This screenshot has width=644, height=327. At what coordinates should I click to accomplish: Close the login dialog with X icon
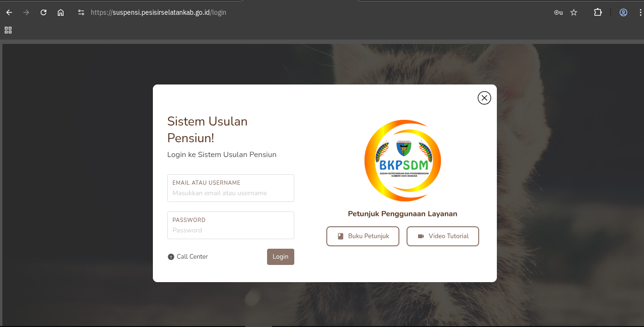click(x=484, y=98)
